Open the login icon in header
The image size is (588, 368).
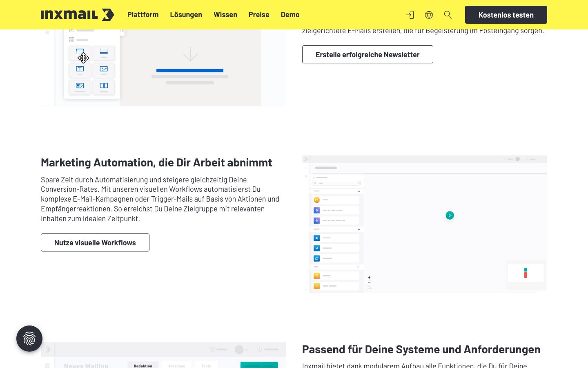tap(410, 15)
